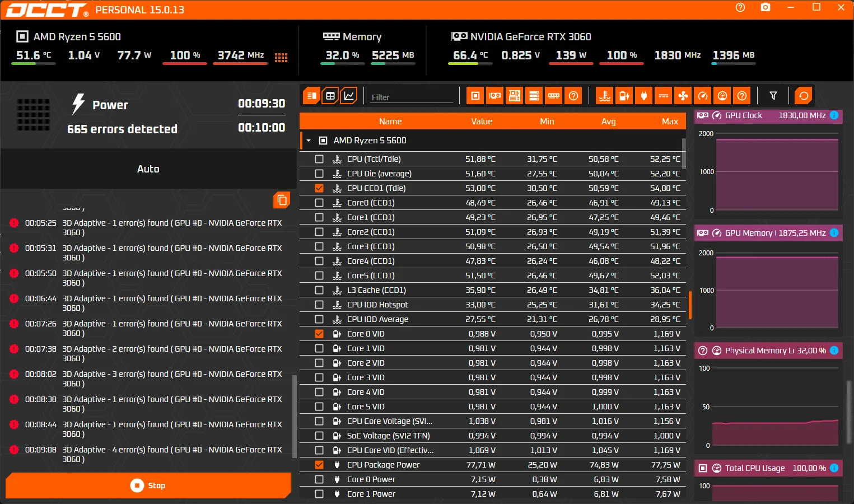Open the Memory summary header
854x504 pixels.
[x=352, y=37]
